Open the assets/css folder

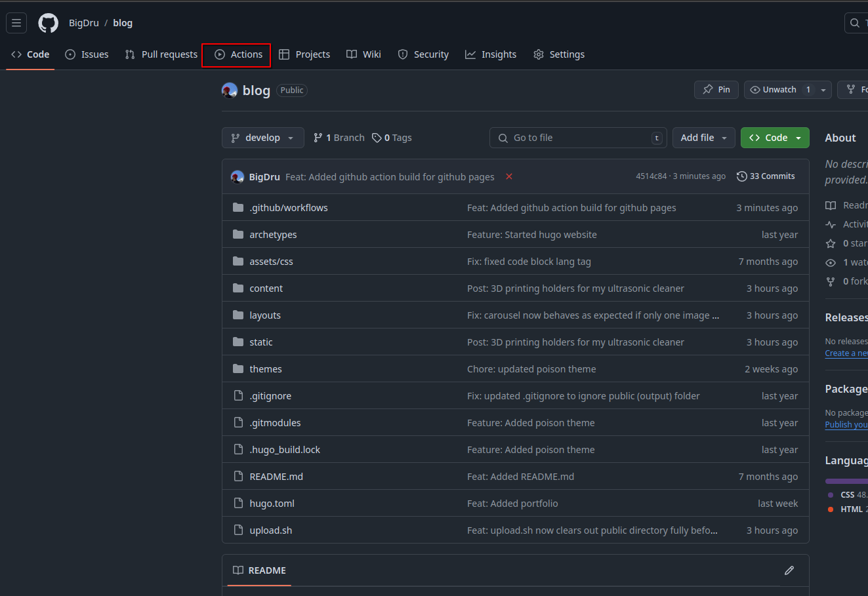point(271,262)
